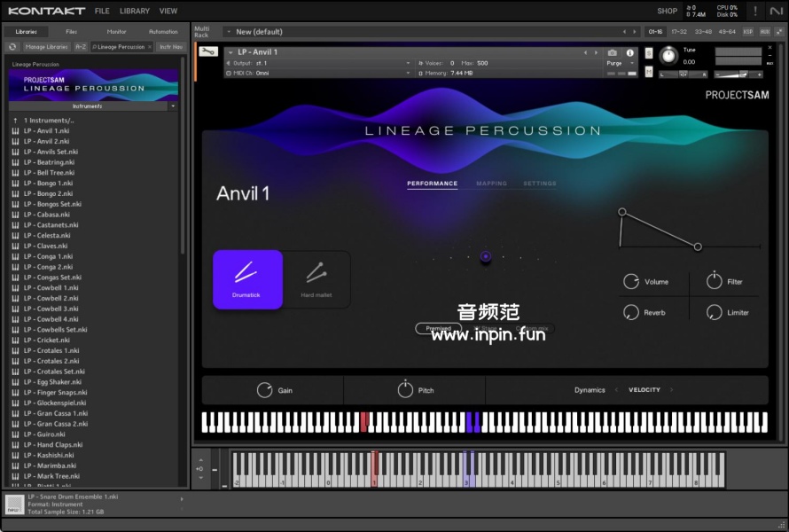Open the Native Instruments logo menu

777,11
